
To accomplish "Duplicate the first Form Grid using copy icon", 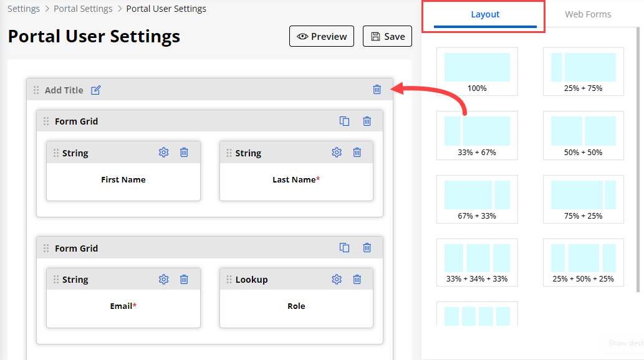I will pyautogui.click(x=344, y=121).
